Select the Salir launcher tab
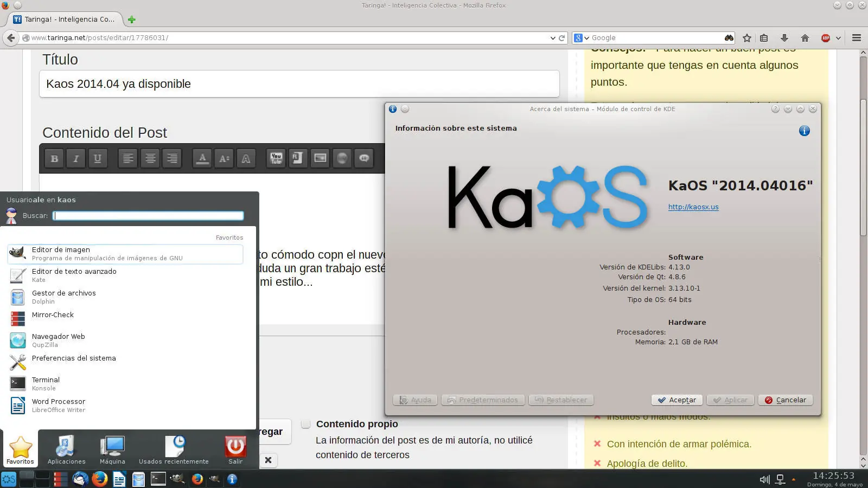The width and height of the screenshot is (868, 488). (235, 450)
